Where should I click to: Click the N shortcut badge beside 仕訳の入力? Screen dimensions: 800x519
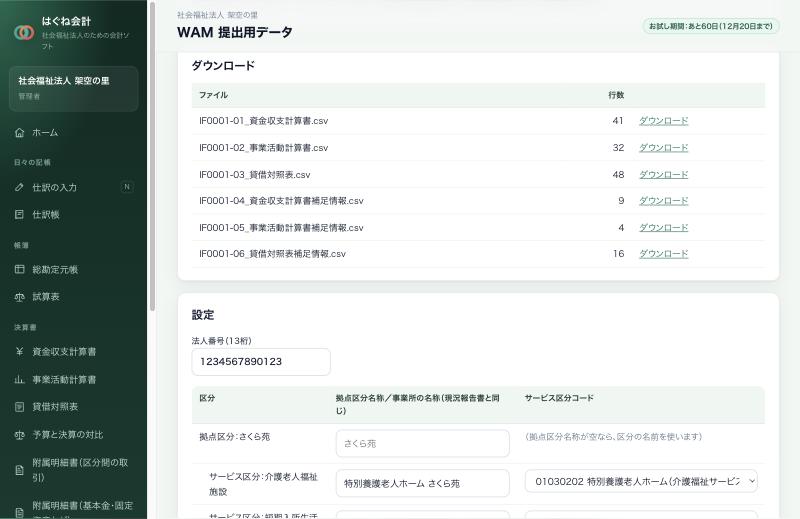click(x=127, y=187)
